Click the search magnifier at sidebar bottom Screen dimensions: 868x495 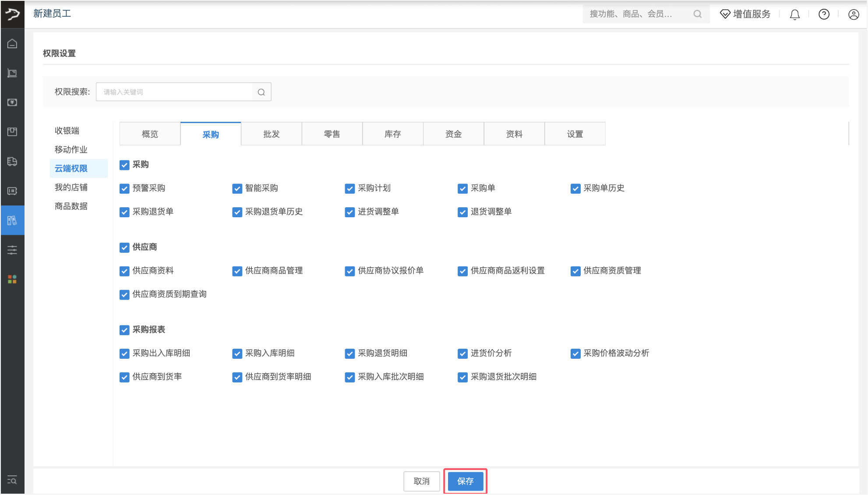(12, 481)
